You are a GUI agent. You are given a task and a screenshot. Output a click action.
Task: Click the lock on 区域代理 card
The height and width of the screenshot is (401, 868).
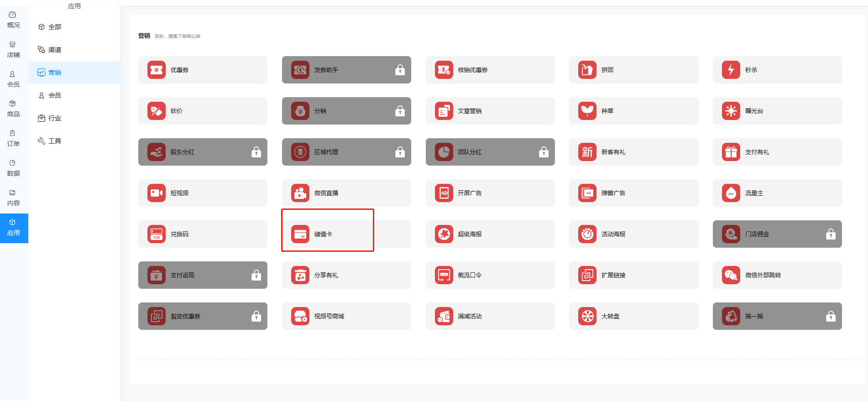400,152
